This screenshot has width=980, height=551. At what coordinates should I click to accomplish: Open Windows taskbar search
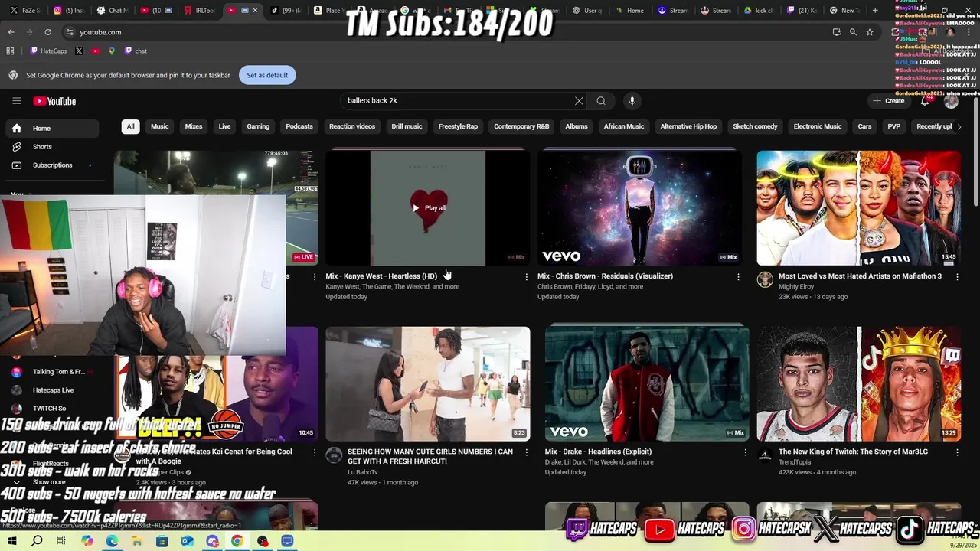click(37, 541)
